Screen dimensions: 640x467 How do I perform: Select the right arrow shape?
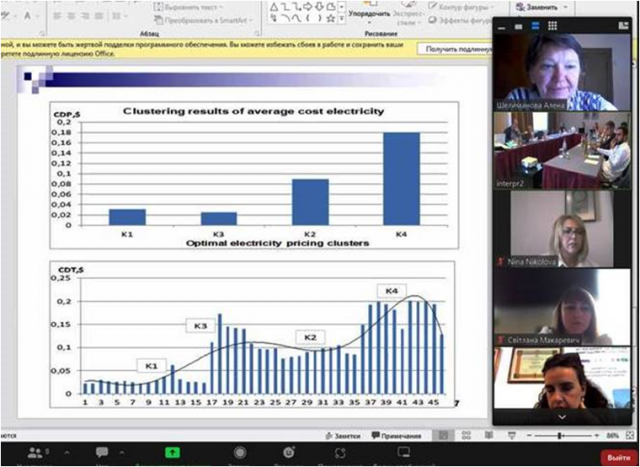point(310,7)
